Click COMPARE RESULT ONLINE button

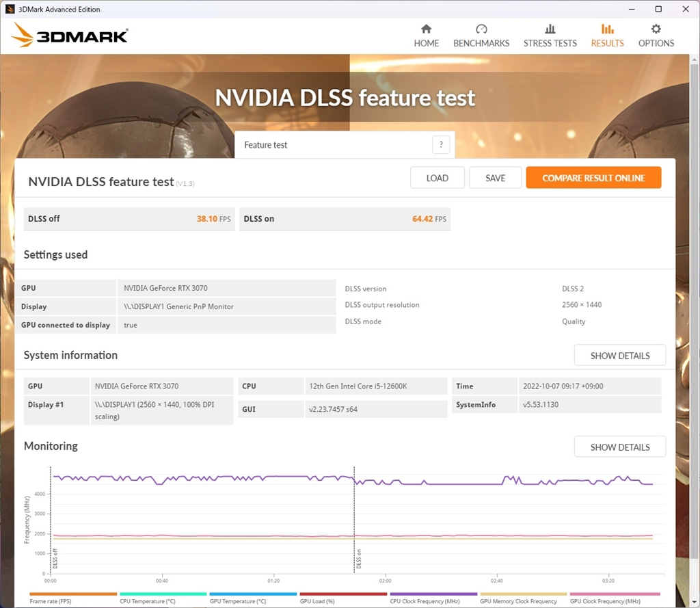593,178
